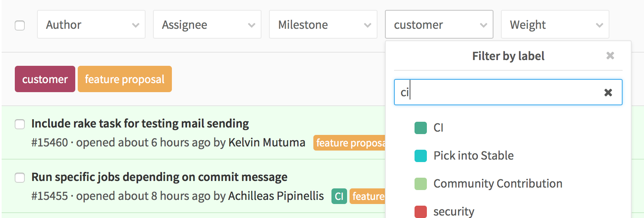The height and width of the screenshot is (218, 644).
Task: Open the Assignee dropdown
Action: tap(207, 25)
